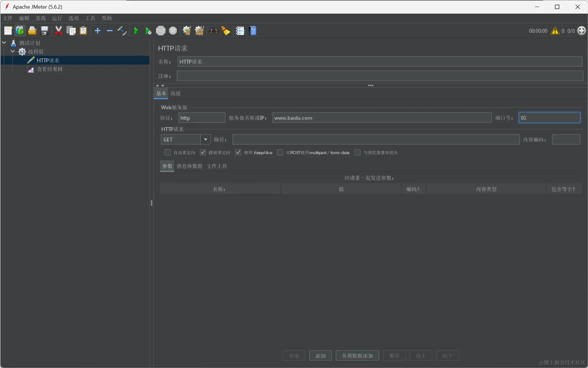Click the Function helper list icon
The height and width of the screenshot is (368, 588).
240,31
